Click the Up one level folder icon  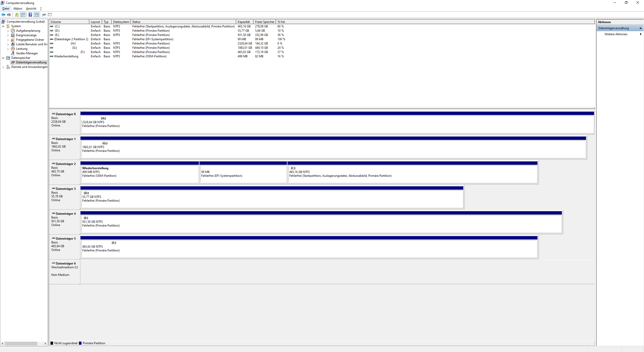click(17, 15)
